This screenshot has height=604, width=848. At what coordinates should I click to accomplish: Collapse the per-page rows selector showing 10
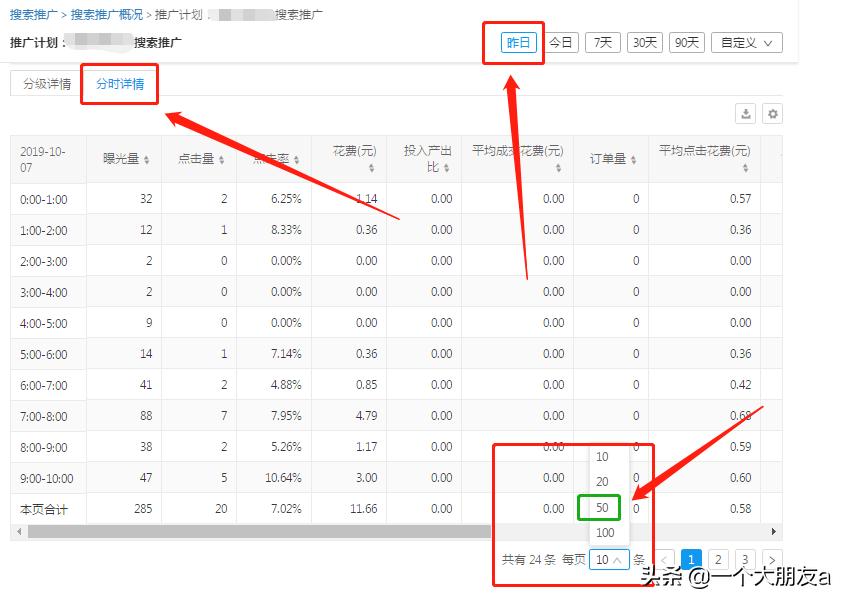pyautogui.click(x=609, y=560)
